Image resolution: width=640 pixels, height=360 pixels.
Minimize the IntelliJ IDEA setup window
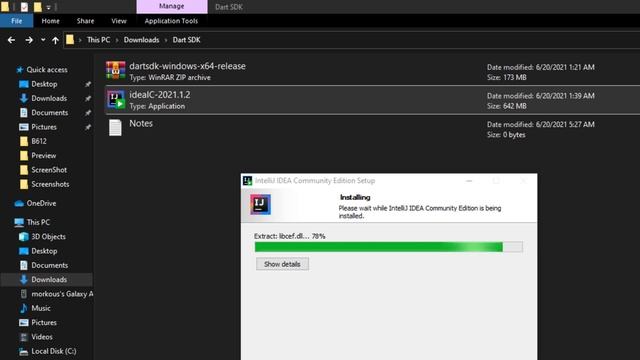point(469,180)
